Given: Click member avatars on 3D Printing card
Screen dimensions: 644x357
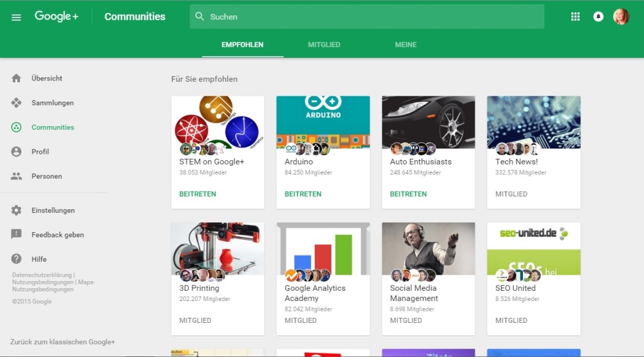Looking at the screenshot, I should [x=202, y=275].
